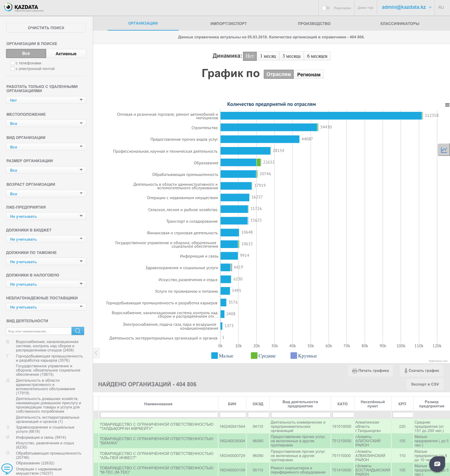Click the RU language selector
The height and width of the screenshot is (476, 450).
[x=441, y=7]
